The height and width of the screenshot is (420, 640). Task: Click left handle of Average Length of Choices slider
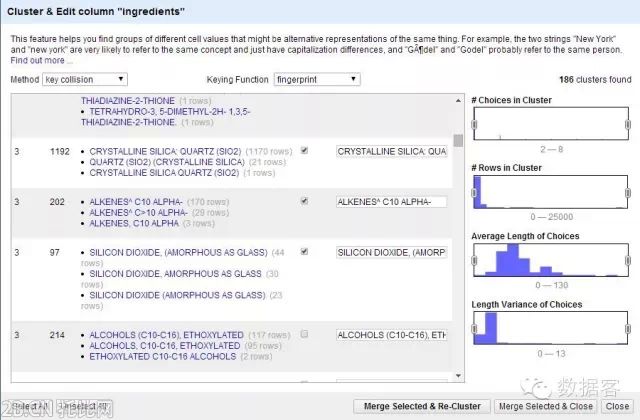pyautogui.click(x=475, y=260)
